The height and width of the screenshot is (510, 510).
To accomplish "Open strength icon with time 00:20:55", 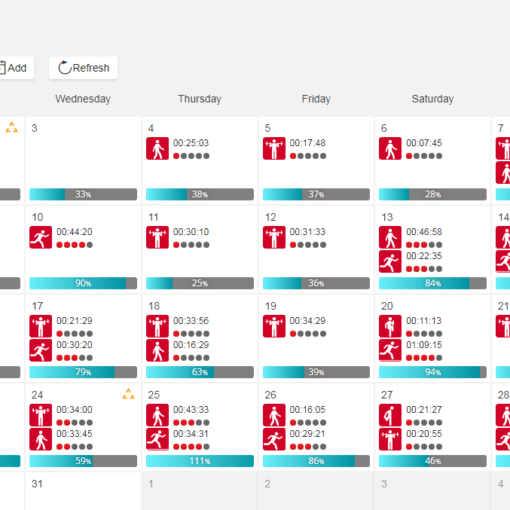I will pos(390,439).
